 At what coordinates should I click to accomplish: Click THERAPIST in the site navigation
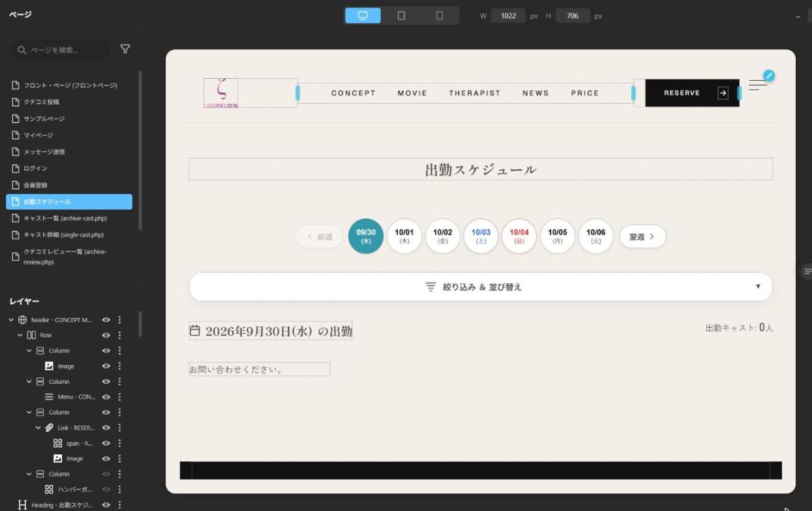(x=475, y=93)
